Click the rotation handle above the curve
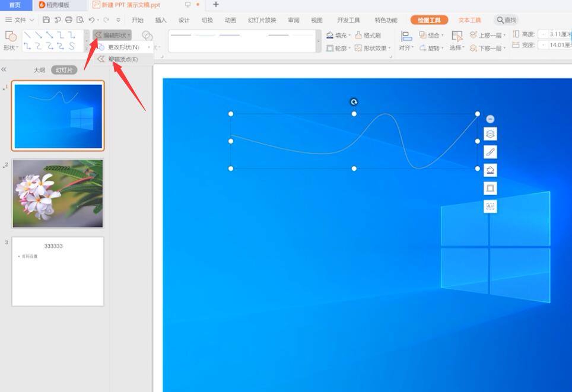The height and width of the screenshot is (392, 572). point(354,102)
